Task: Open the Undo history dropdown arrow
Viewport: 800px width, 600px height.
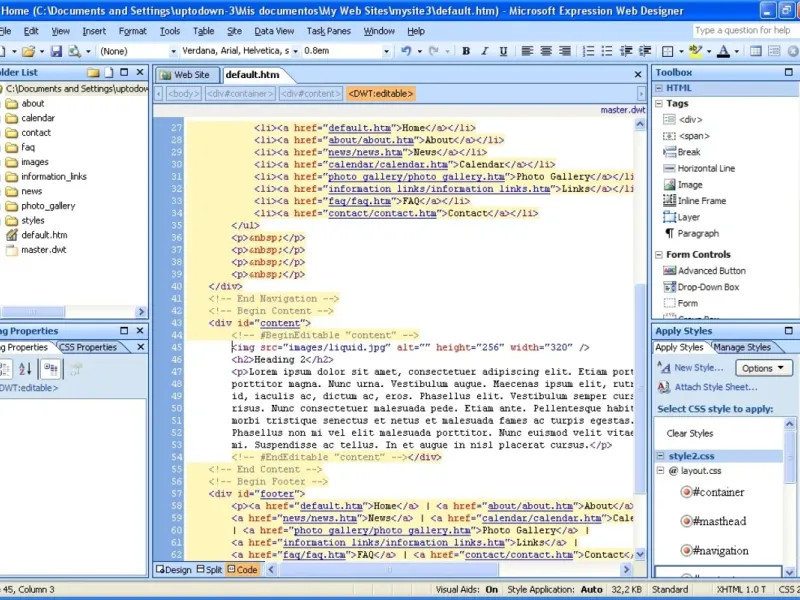Action: click(419, 51)
